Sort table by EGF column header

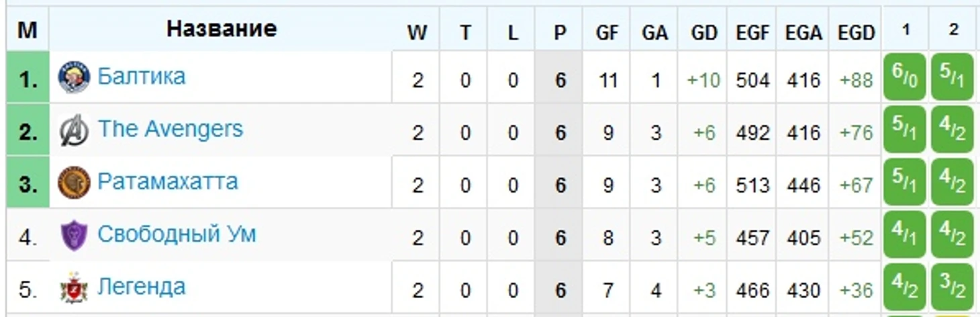tap(752, 32)
